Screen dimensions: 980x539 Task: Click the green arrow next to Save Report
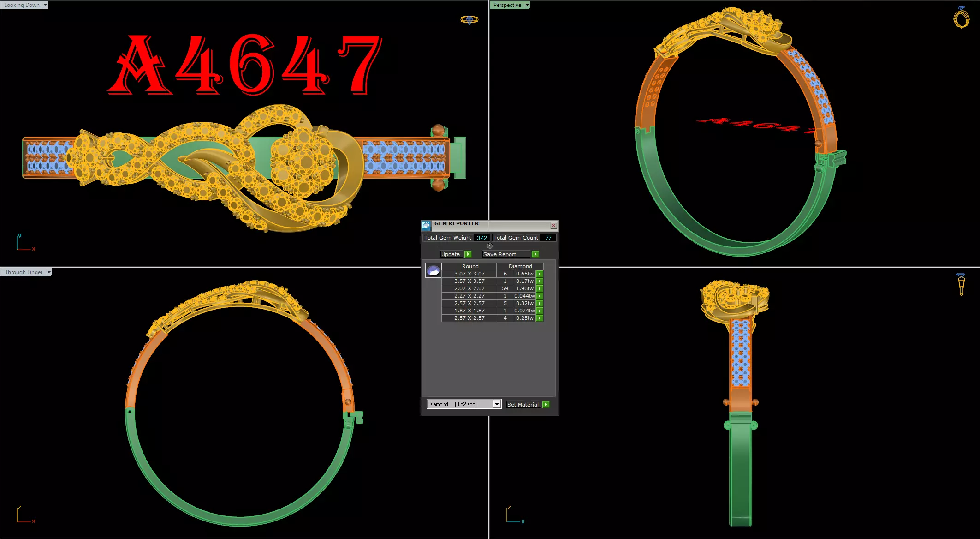pos(535,254)
